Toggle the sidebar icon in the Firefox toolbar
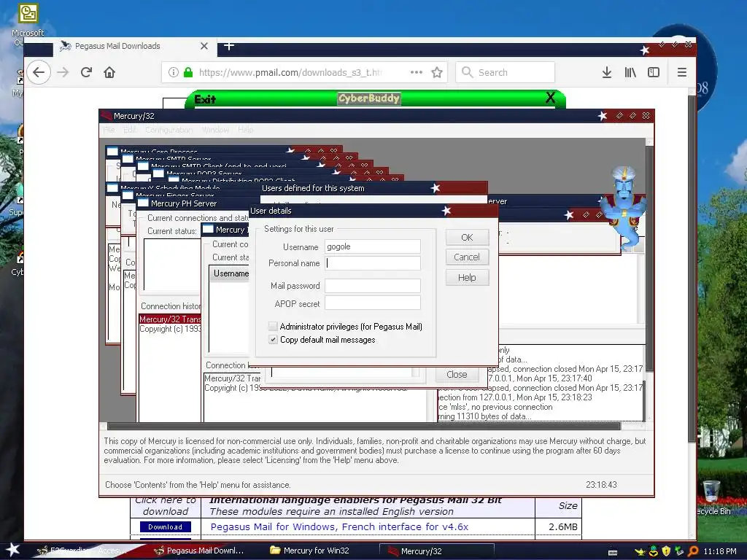747x560 pixels. click(x=654, y=72)
